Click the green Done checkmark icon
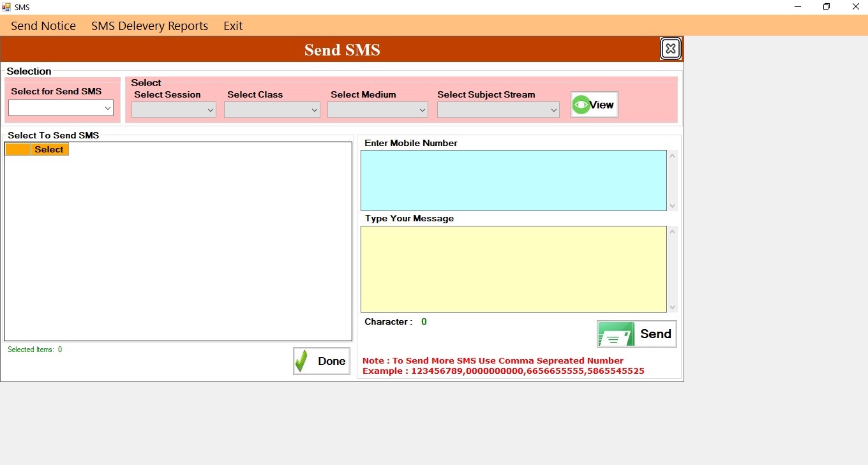This screenshot has width=868, height=465. (x=303, y=360)
